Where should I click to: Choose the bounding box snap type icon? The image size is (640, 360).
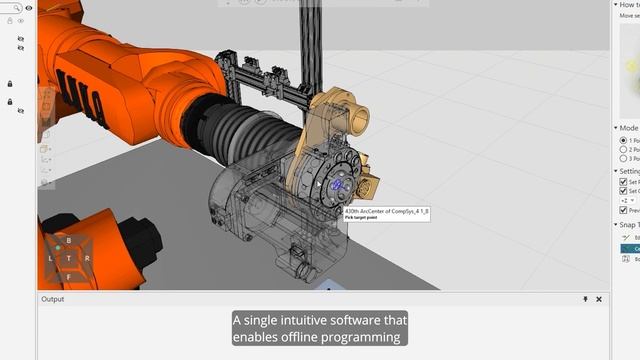point(626,259)
